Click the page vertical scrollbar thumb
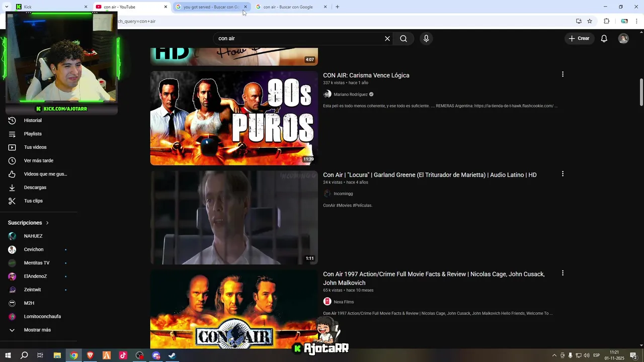644x362 pixels. (x=641, y=92)
